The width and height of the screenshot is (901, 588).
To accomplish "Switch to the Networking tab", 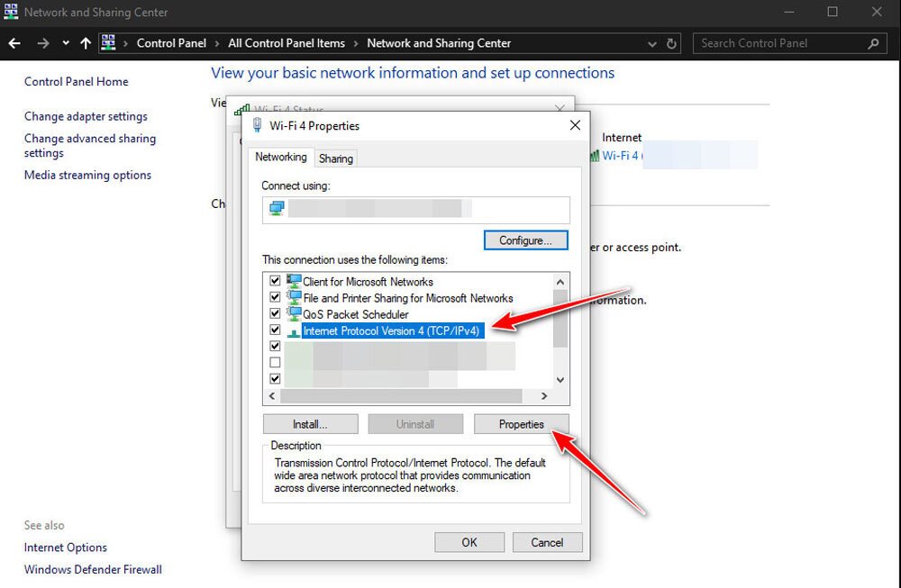I will (x=280, y=157).
